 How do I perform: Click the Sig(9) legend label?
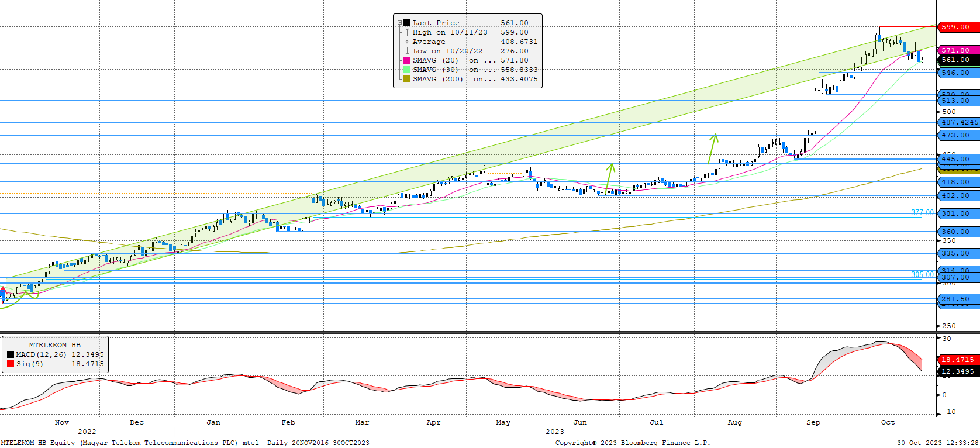(30, 364)
